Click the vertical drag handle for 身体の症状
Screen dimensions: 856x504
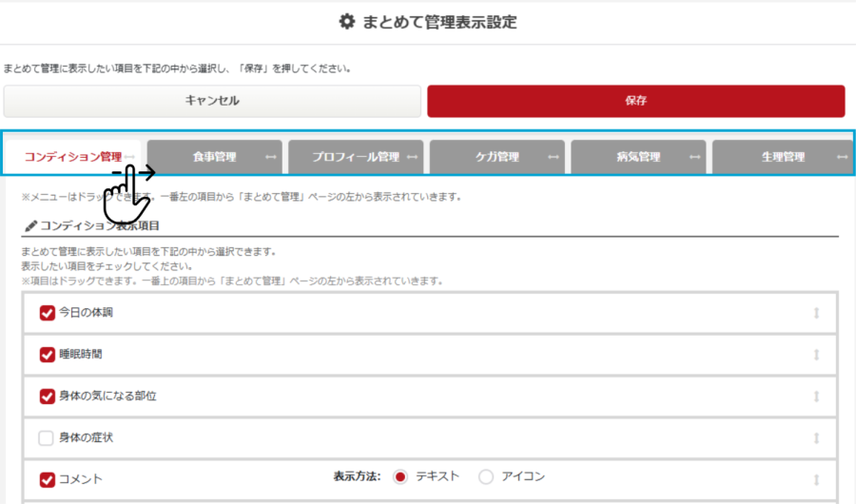(x=816, y=438)
